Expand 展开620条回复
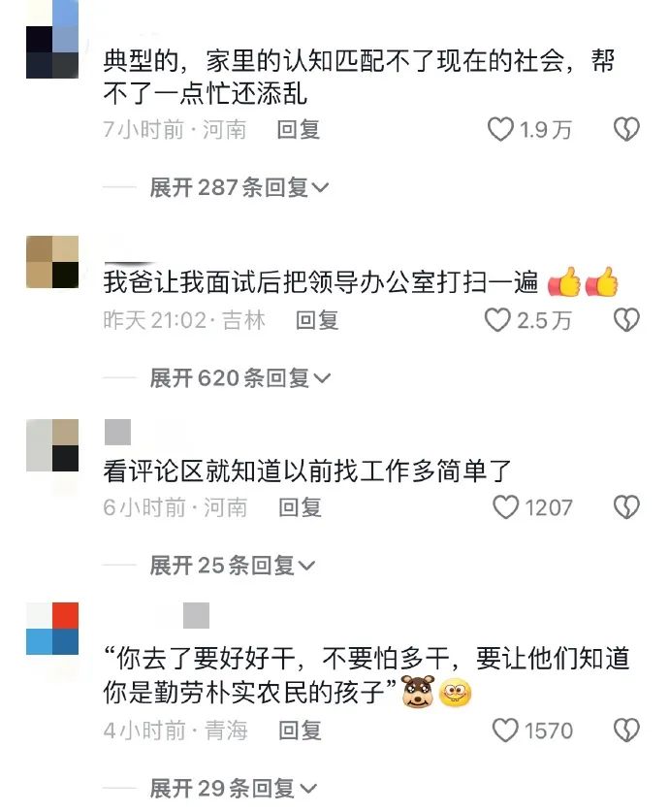669x812 pixels. click(239, 378)
